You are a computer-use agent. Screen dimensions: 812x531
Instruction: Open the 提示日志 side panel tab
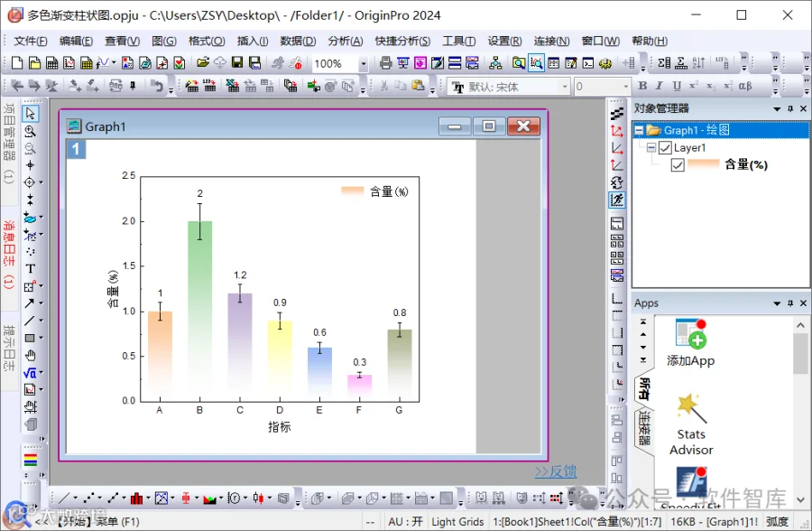[x=9, y=348]
